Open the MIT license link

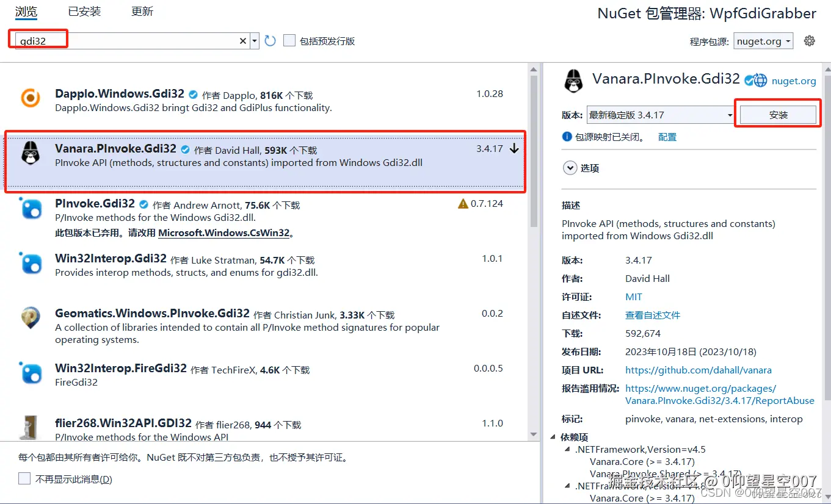634,297
